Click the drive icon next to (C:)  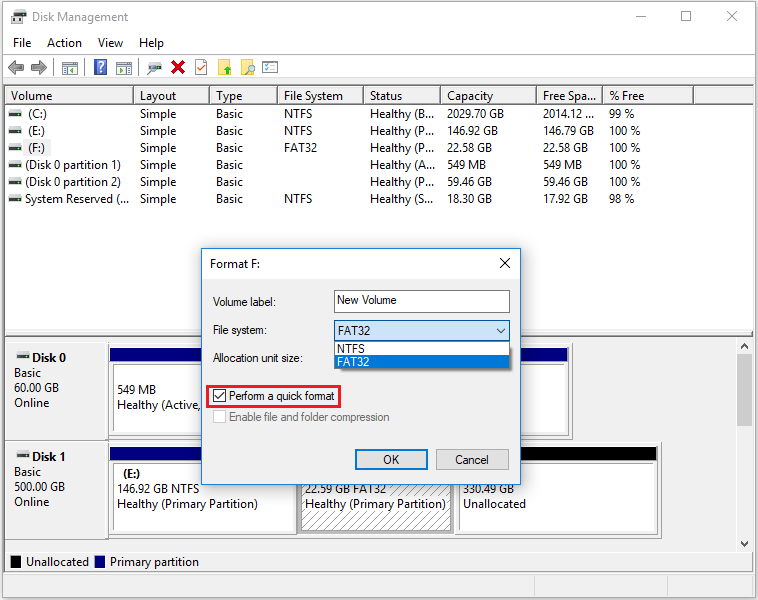point(15,114)
